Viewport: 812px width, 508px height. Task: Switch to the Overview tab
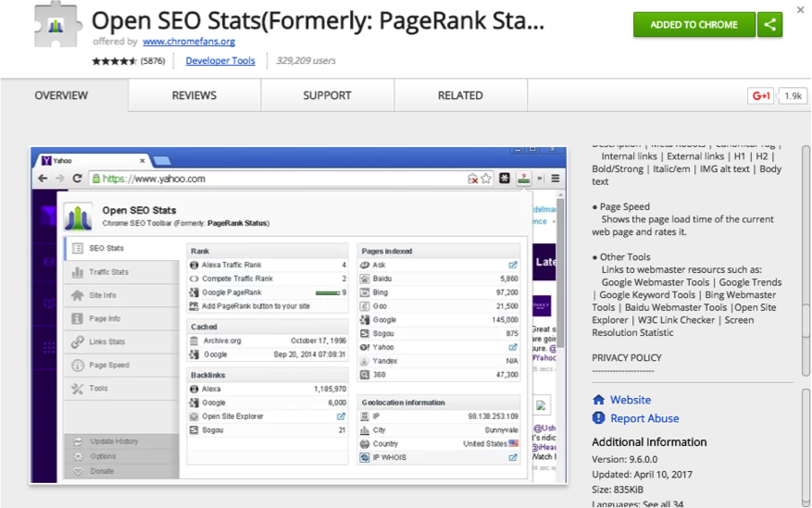click(x=62, y=95)
